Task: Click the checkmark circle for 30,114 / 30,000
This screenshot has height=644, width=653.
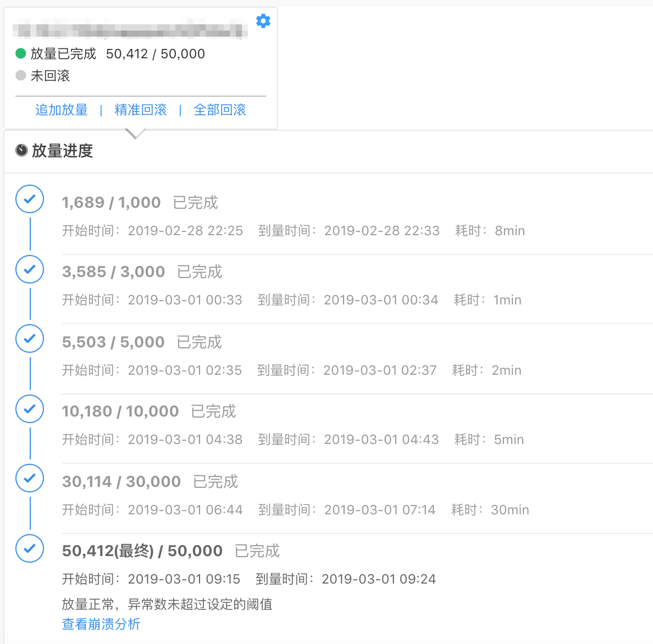Action: click(30, 478)
